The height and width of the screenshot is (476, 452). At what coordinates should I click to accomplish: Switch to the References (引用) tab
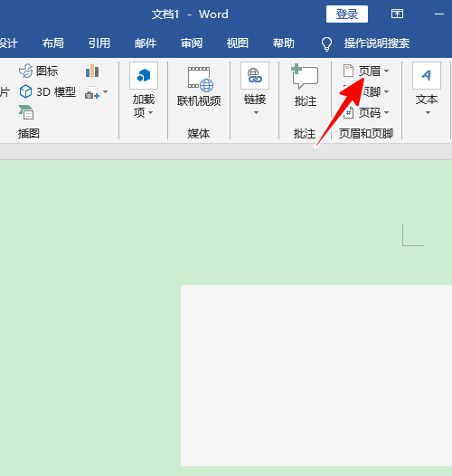99,43
